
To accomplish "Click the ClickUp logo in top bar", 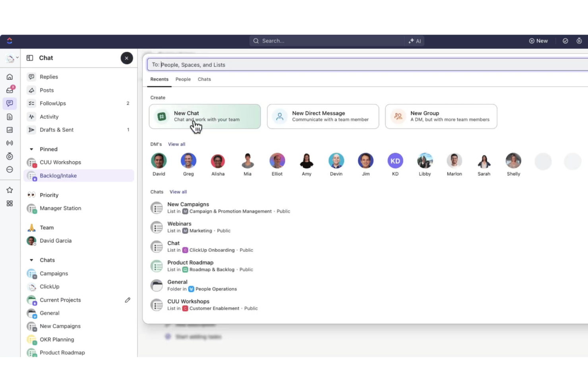I will click(10, 41).
